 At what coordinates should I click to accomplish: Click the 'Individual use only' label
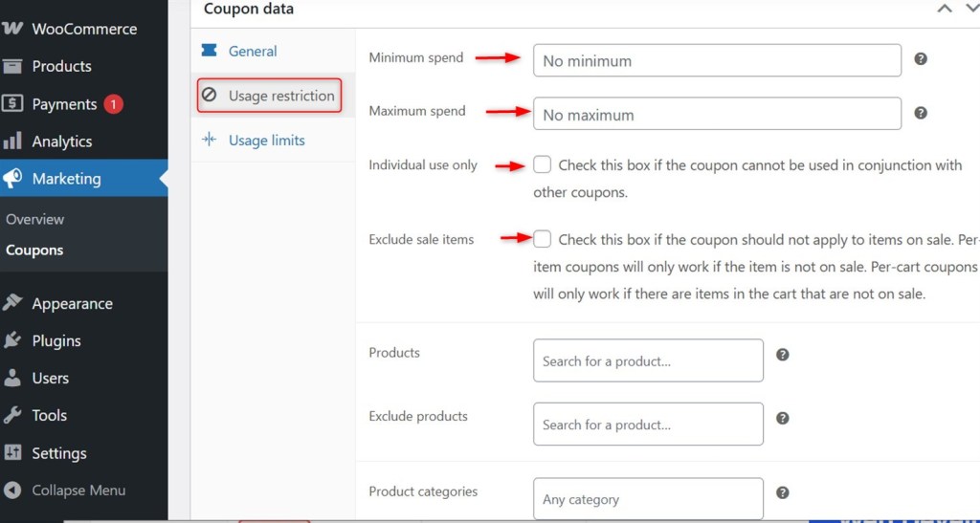click(423, 165)
